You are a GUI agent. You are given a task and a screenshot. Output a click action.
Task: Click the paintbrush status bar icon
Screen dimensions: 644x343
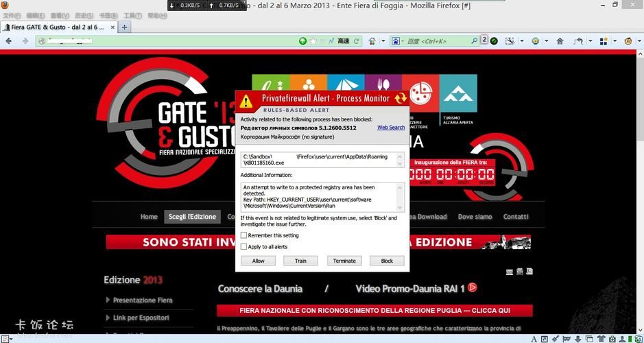pos(556,339)
